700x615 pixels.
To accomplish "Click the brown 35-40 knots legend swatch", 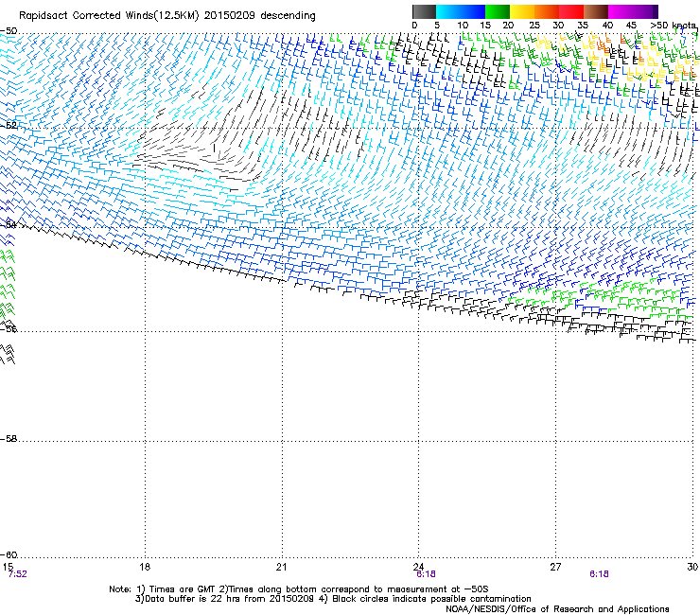I will [596, 11].
